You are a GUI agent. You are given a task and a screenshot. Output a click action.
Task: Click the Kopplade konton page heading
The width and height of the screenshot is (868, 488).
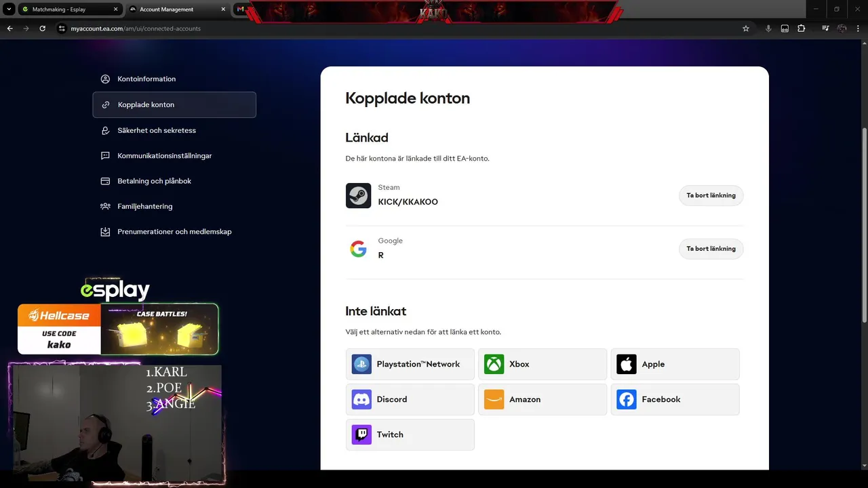point(408,98)
